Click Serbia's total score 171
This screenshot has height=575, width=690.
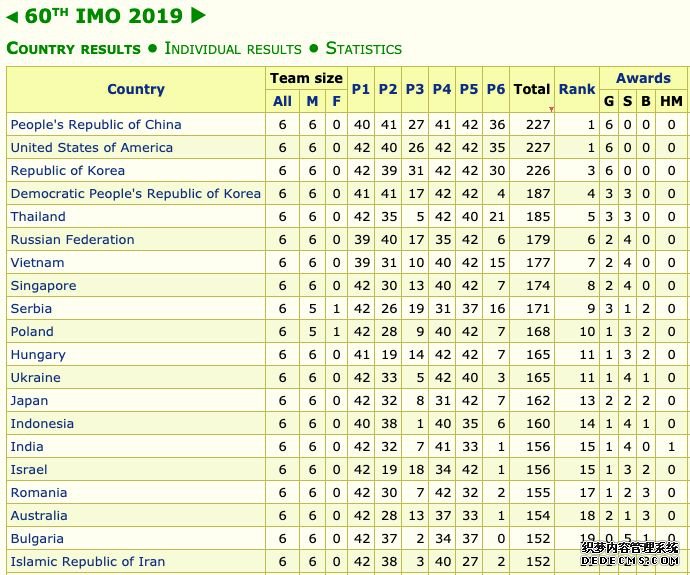pyautogui.click(x=538, y=309)
